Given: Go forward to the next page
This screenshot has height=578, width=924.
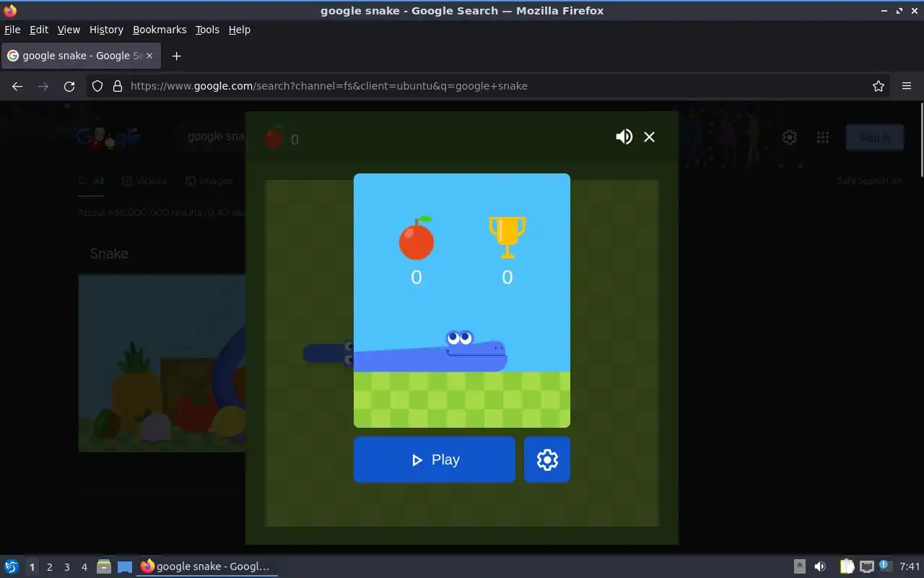Looking at the screenshot, I should [x=43, y=86].
